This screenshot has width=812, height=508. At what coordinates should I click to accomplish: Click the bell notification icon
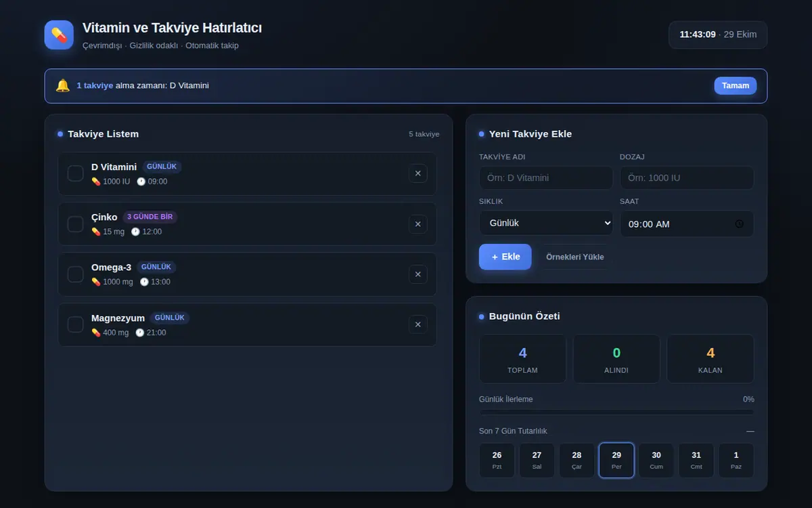(x=63, y=85)
